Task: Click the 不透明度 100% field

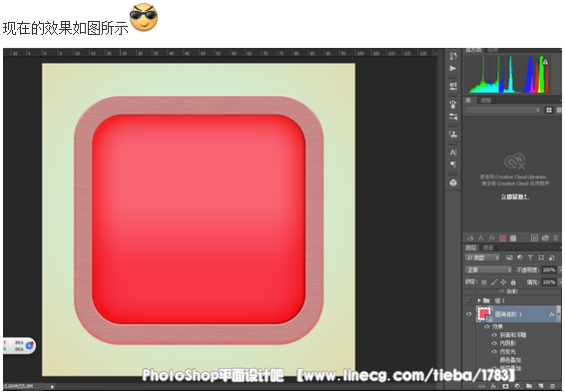Action: pos(549,270)
